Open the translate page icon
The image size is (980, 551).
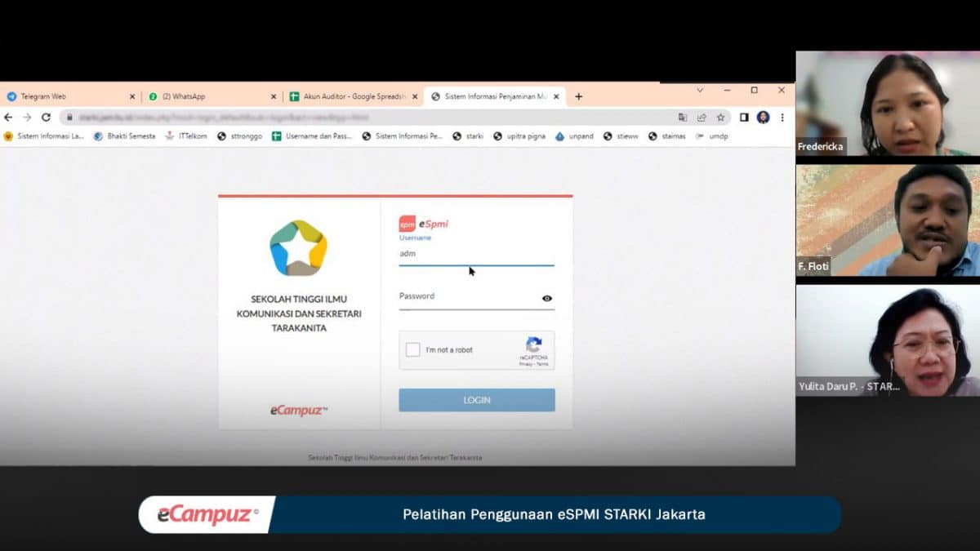(683, 118)
